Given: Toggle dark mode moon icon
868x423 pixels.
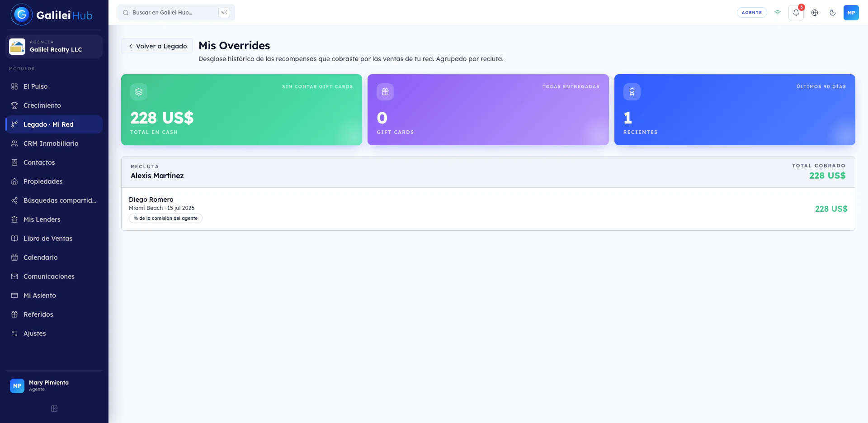Looking at the screenshot, I should tap(833, 13).
